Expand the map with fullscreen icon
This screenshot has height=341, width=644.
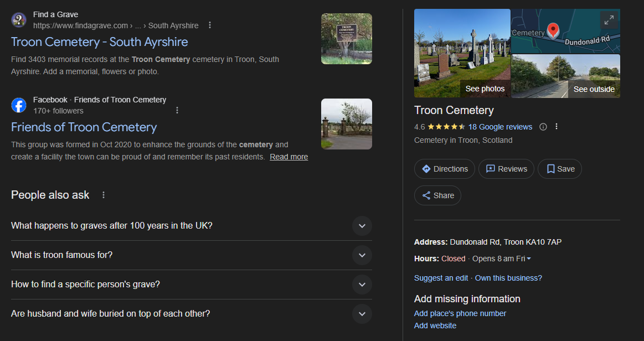point(609,20)
